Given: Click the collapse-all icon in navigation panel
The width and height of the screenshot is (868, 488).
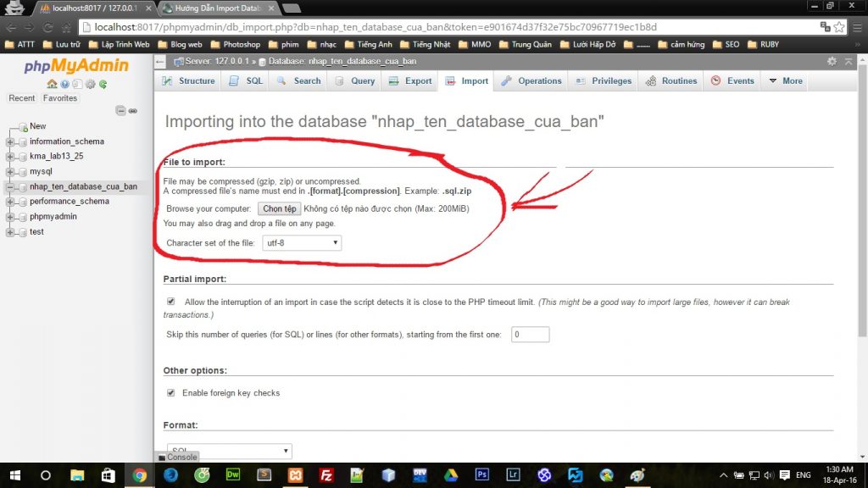Looking at the screenshot, I should pyautogui.click(x=121, y=111).
